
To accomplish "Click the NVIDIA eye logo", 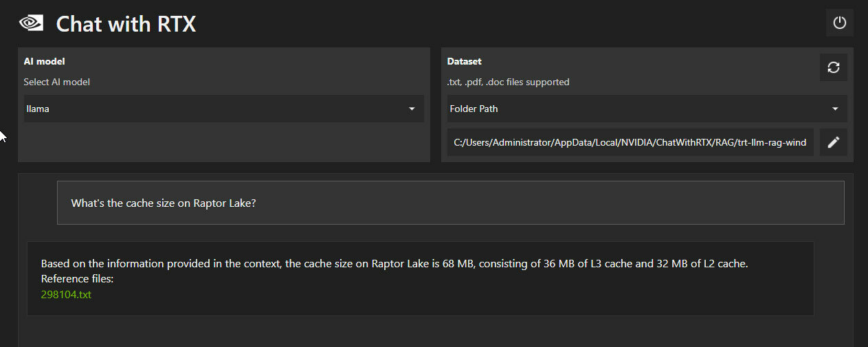I will 31,23.
